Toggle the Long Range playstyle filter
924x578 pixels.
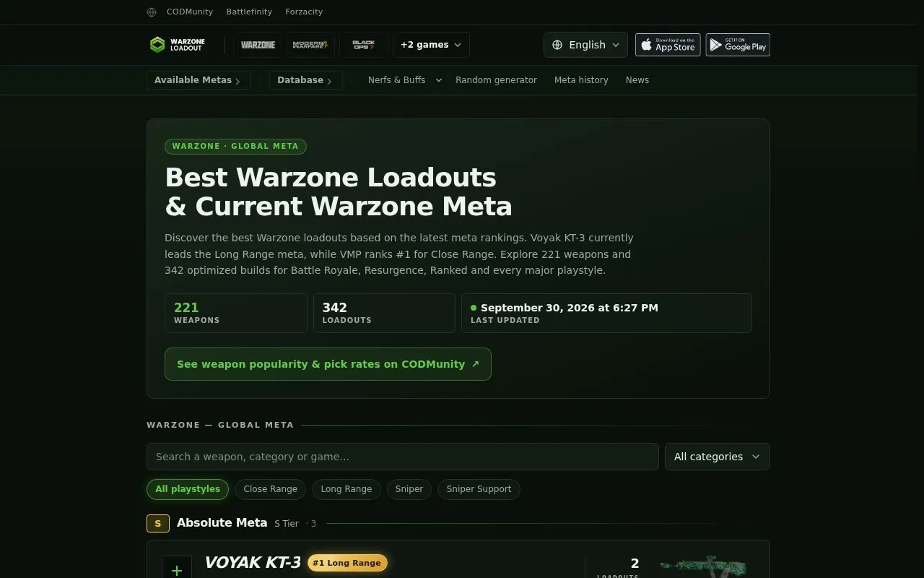click(346, 489)
